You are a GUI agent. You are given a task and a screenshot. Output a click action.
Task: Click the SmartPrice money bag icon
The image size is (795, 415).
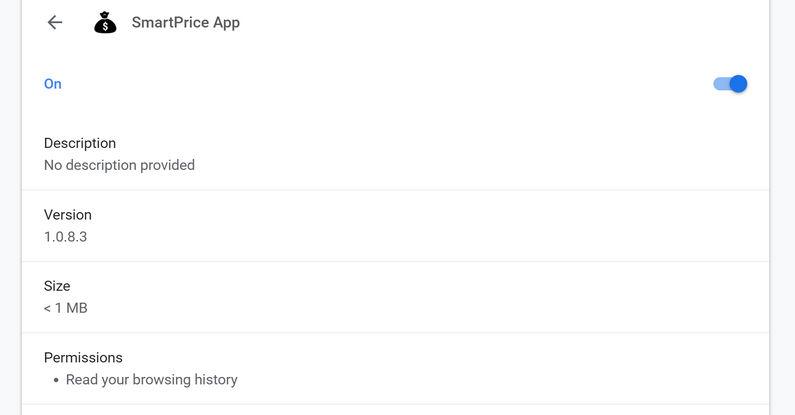105,22
